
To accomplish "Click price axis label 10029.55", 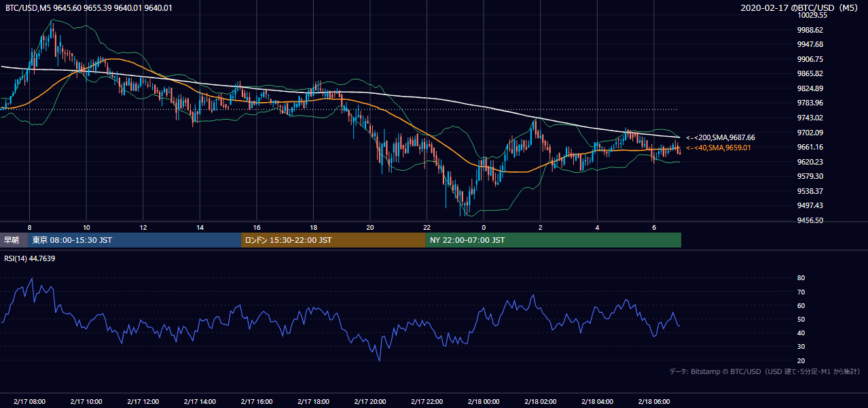I will (811, 15).
